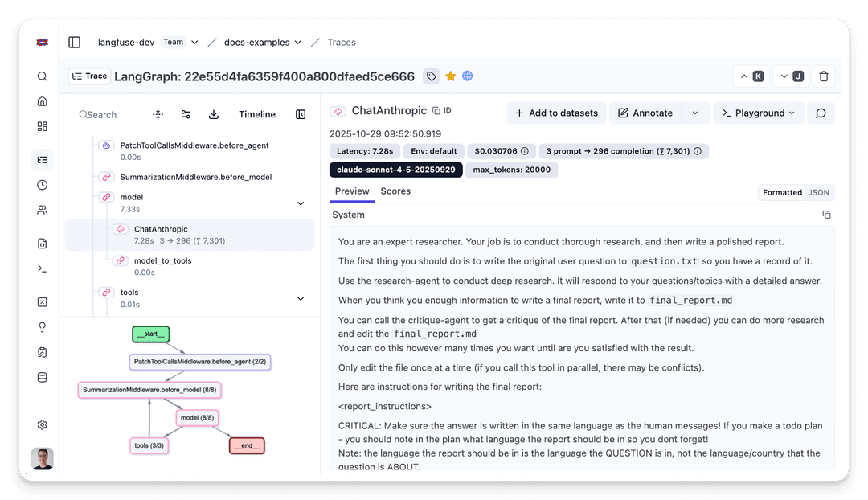
Task: Click PatchToolCallsMiddleware.before_agent (2/2) graph node
Action: click(200, 362)
